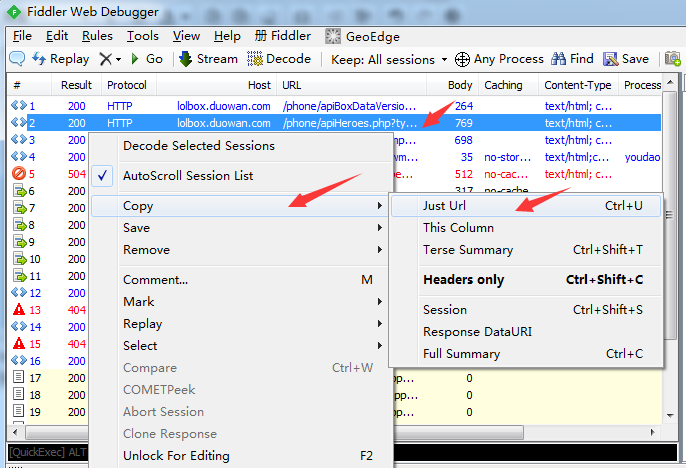This screenshot has height=468, width=686.
Task: Open the File menu
Action: pyautogui.click(x=22, y=36)
